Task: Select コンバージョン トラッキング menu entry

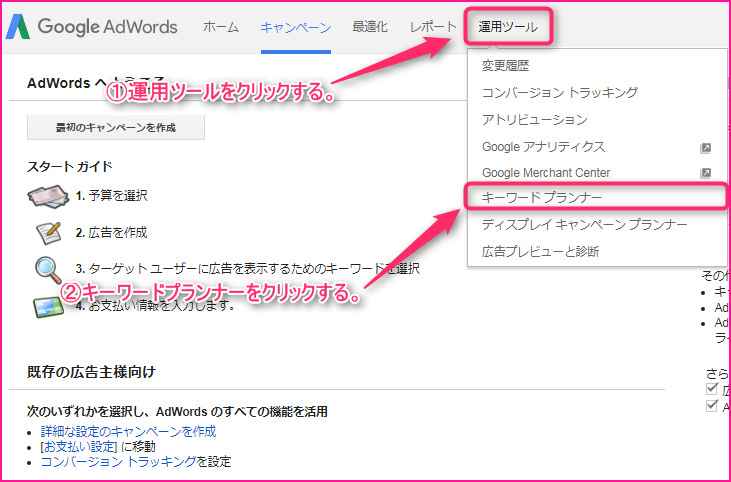Action: point(559,92)
